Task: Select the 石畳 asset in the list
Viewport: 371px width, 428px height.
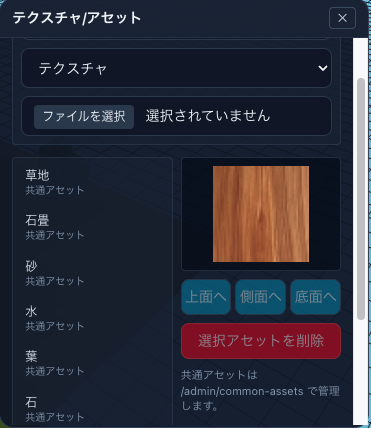Action: click(x=92, y=227)
